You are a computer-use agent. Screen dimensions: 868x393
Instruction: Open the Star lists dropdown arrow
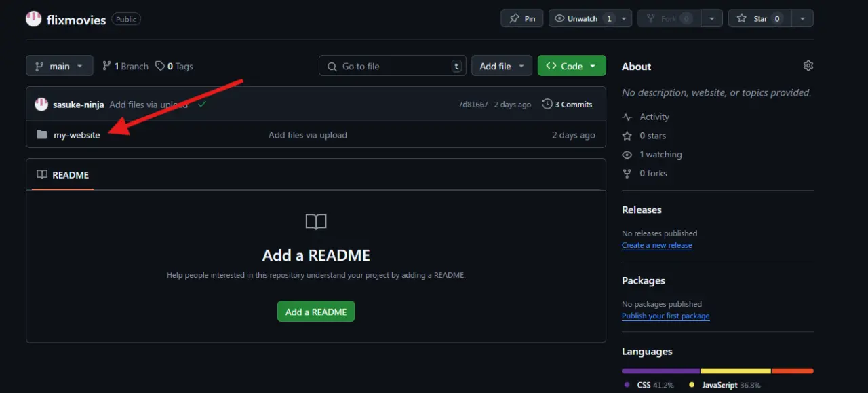[802, 18]
